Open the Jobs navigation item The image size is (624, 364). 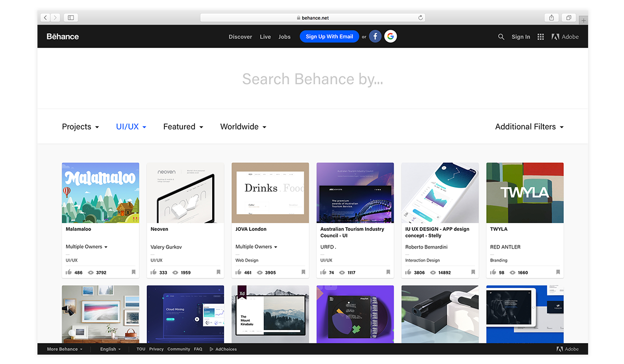pos(284,37)
